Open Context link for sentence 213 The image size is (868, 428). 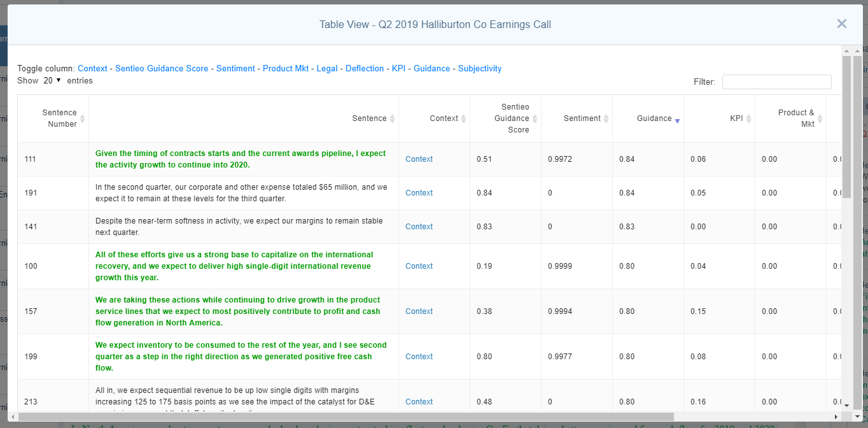[419, 402]
